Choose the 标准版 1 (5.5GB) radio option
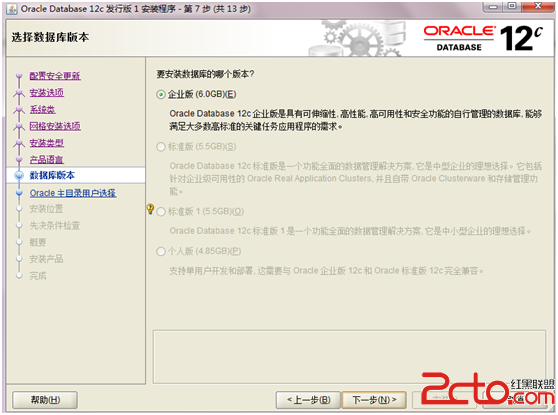This screenshot has width=558, height=415. click(x=161, y=212)
